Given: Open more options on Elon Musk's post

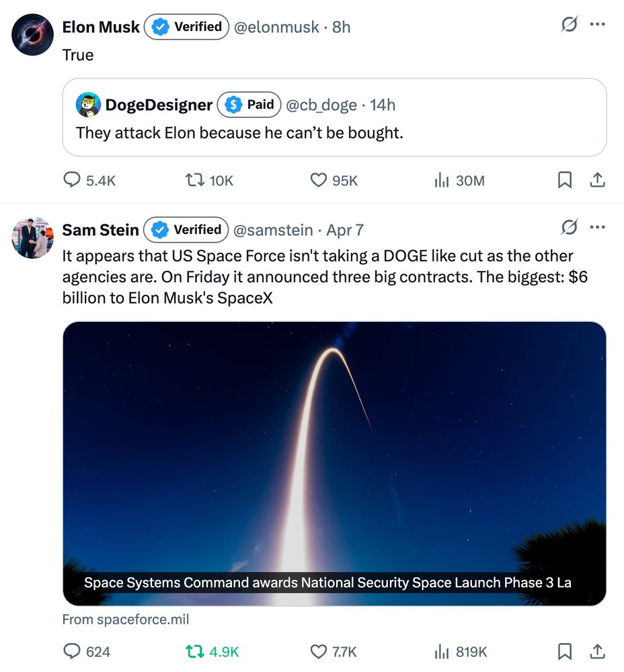Looking at the screenshot, I should (597, 25).
